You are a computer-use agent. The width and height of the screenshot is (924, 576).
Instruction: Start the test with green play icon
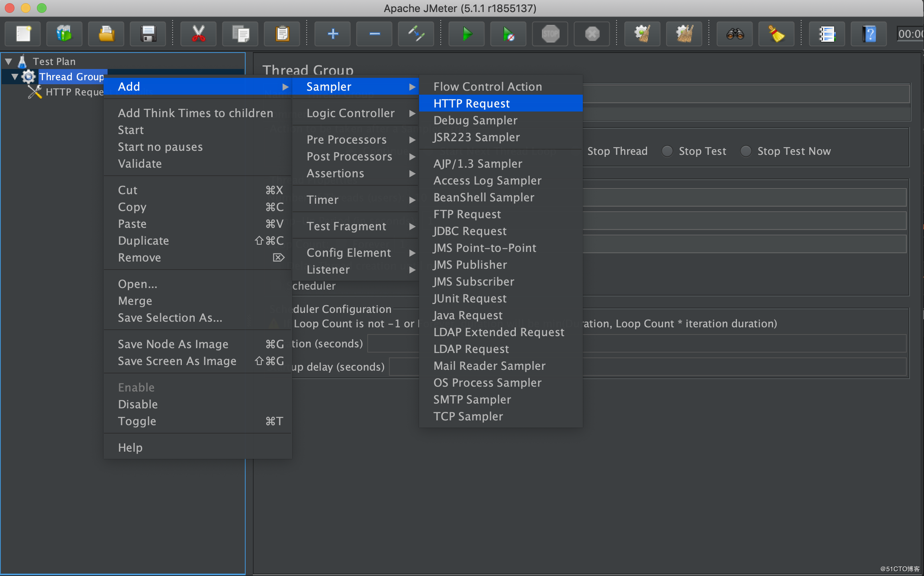(x=467, y=34)
